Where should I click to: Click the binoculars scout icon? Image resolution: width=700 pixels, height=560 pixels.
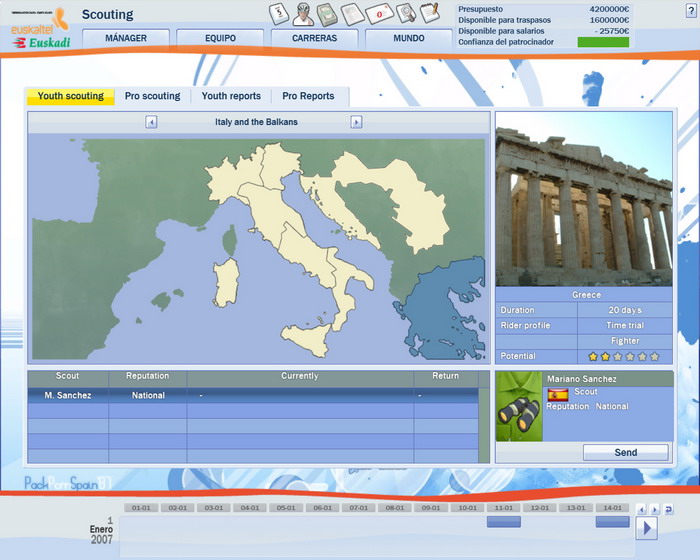[x=518, y=407]
